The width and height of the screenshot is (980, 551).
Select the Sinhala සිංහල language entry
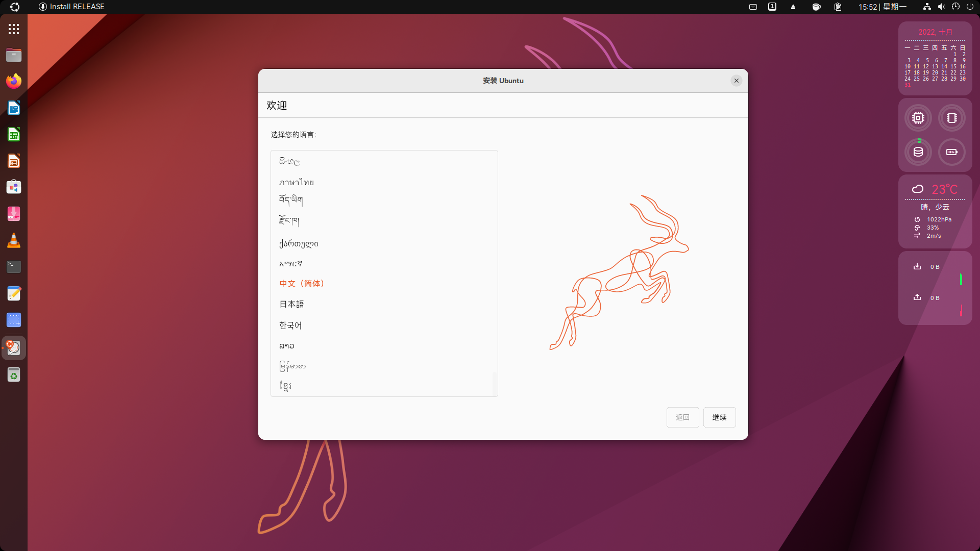(x=384, y=161)
